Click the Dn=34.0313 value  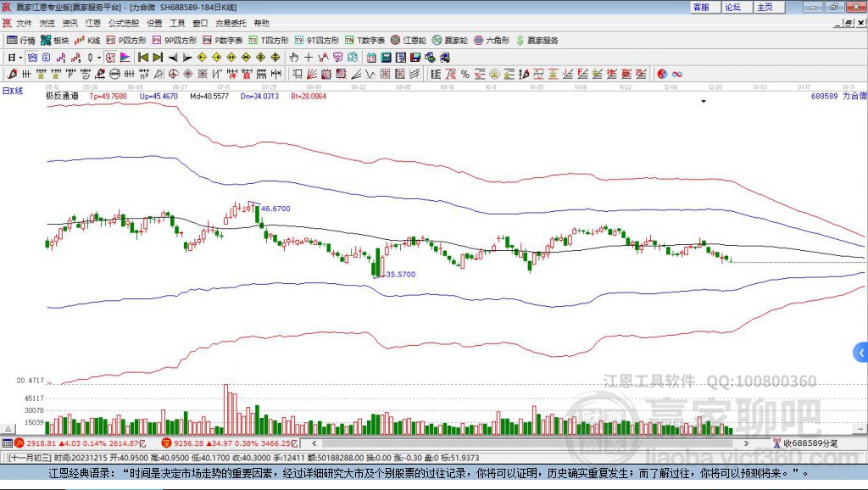(x=259, y=96)
